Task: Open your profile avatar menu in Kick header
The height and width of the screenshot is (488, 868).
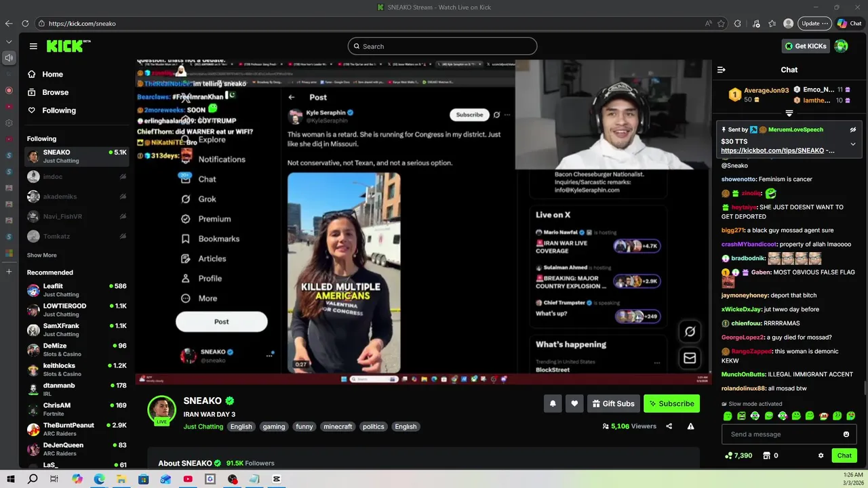Action: tap(841, 46)
